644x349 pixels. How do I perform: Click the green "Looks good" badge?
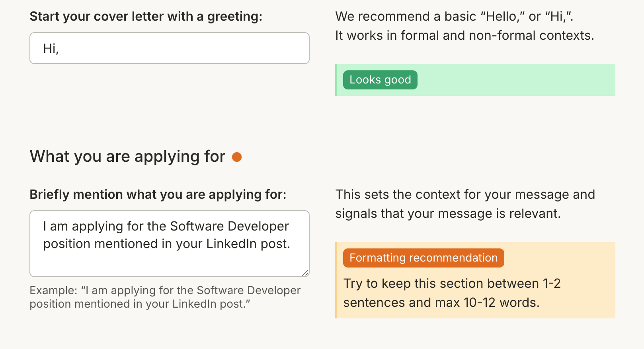(380, 80)
